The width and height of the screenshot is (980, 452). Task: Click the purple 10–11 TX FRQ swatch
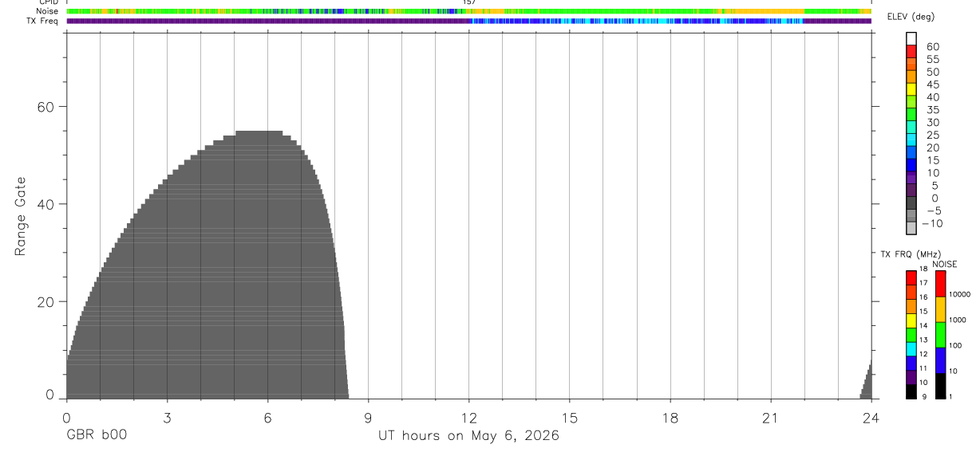(911, 377)
